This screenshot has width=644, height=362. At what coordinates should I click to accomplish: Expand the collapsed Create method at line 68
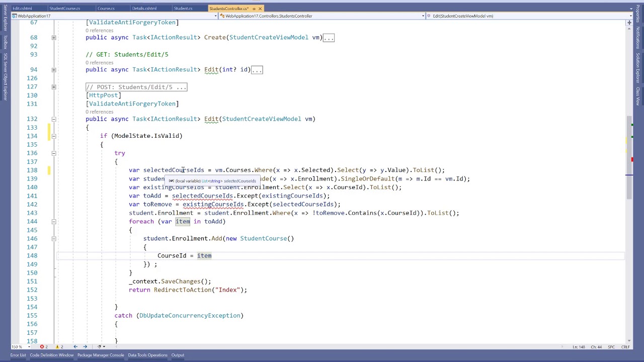[x=53, y=37]
